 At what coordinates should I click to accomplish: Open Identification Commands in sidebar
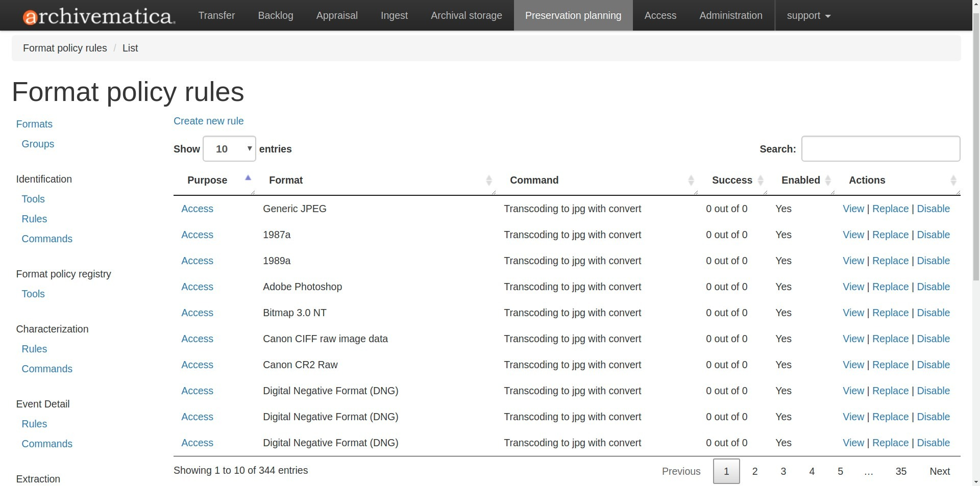point(47,239)
